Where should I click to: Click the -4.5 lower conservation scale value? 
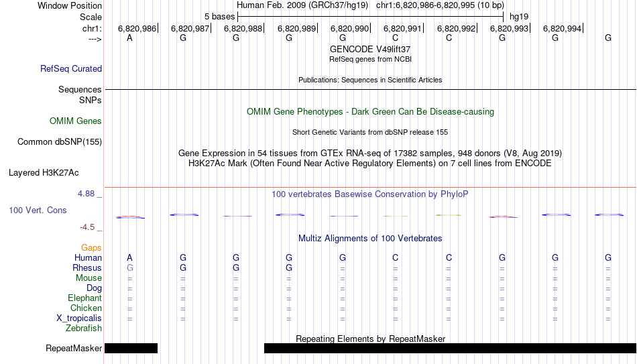coord(87,227)
